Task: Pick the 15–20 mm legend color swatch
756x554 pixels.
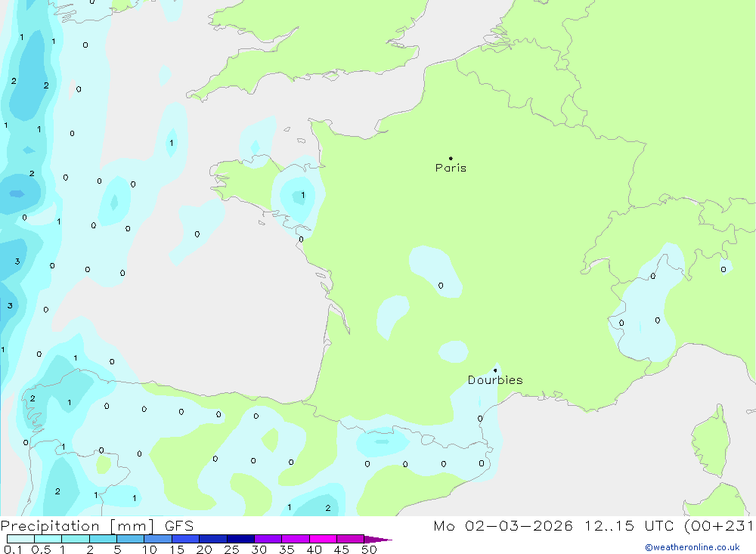Action: pyautogui.click(x=186, y=539)
